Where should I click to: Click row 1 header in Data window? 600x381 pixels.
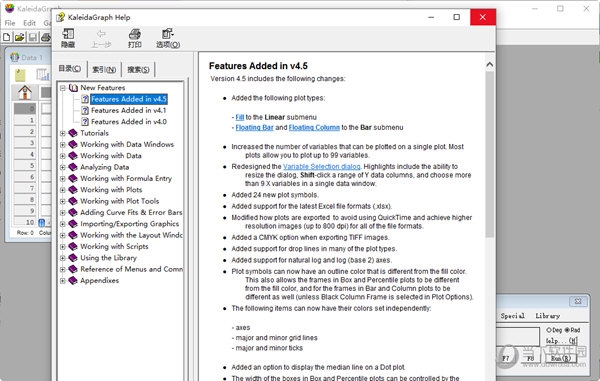coord(25,120)
